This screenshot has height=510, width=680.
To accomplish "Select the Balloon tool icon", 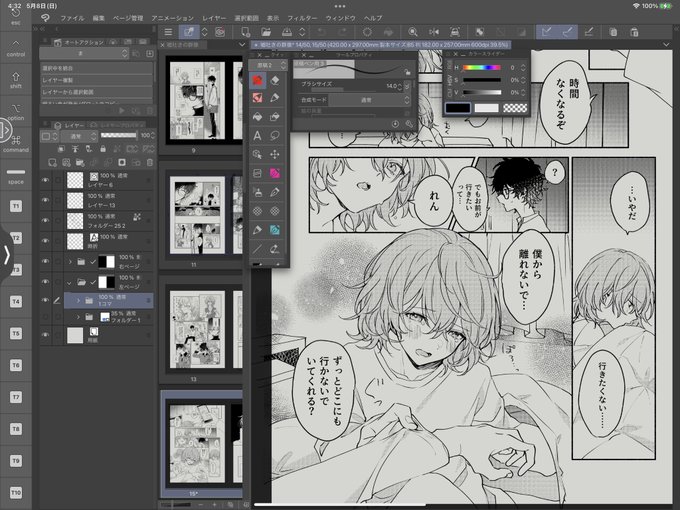I will 275,135.
